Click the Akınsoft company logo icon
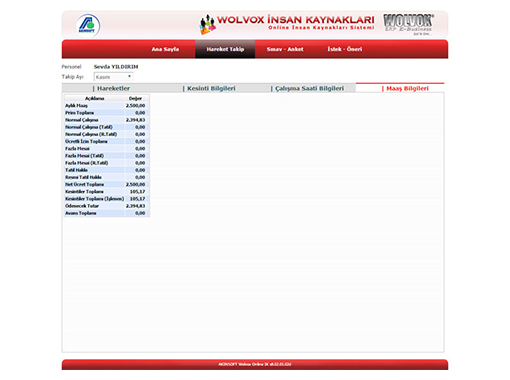510x380 pixels. click(x=88, y=25)
